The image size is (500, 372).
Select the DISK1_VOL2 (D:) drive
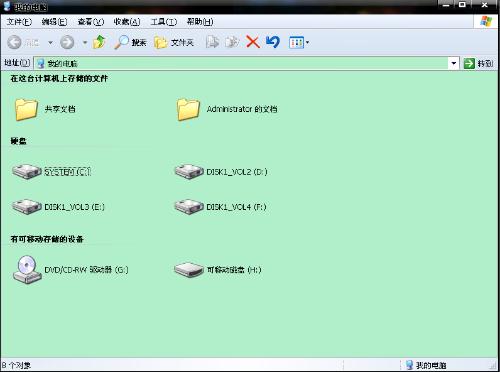coord(221,171)
